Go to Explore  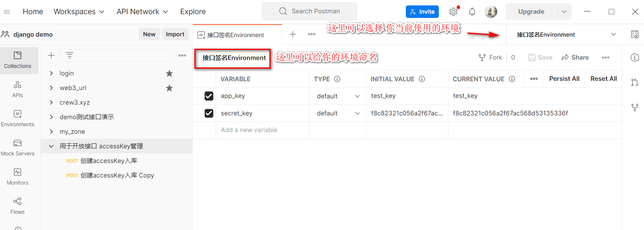193,12
